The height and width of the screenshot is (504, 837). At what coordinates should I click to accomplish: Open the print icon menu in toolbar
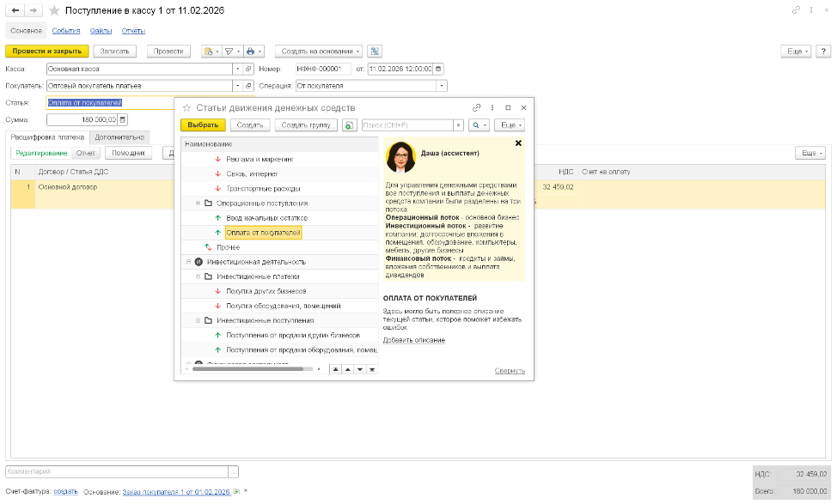click(x=254, y=52)
